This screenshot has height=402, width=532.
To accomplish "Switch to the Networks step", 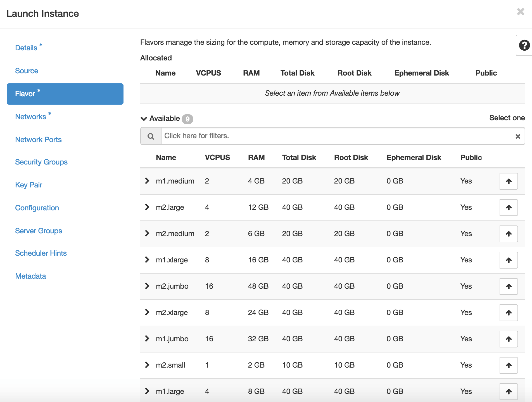I will coord(30,116).
